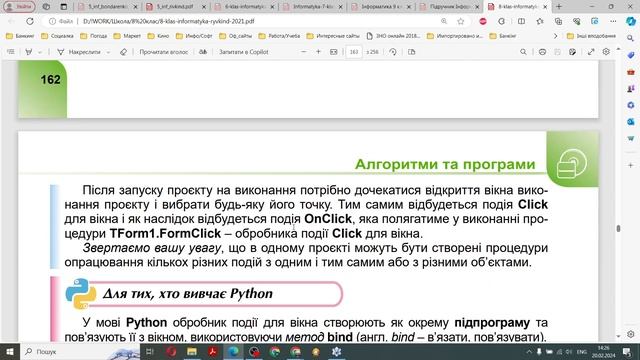This screenshot has width=640, height=360.
Task: Show more bookmarks with the chevron
Action: point(555,36)
